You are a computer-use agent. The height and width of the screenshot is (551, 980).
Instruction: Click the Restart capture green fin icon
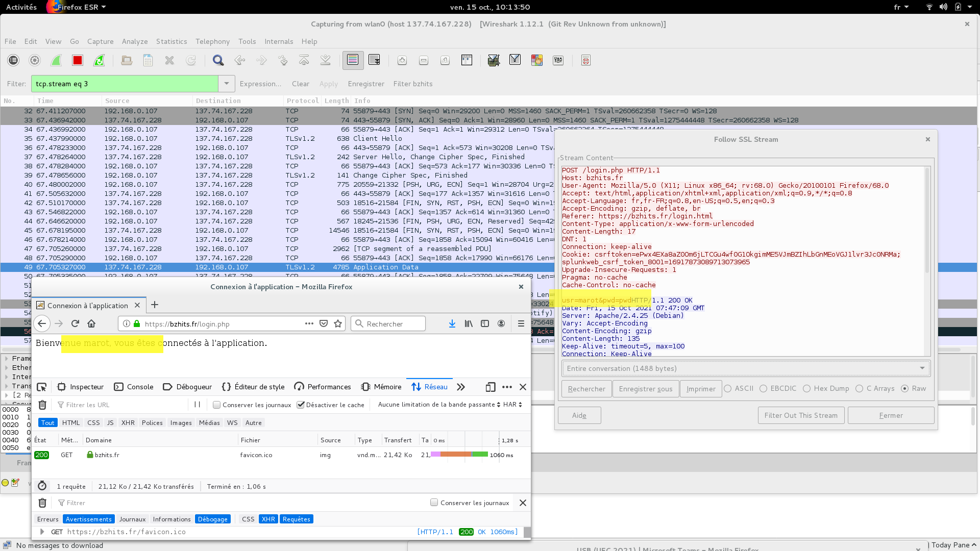click(x=99, y=61)
